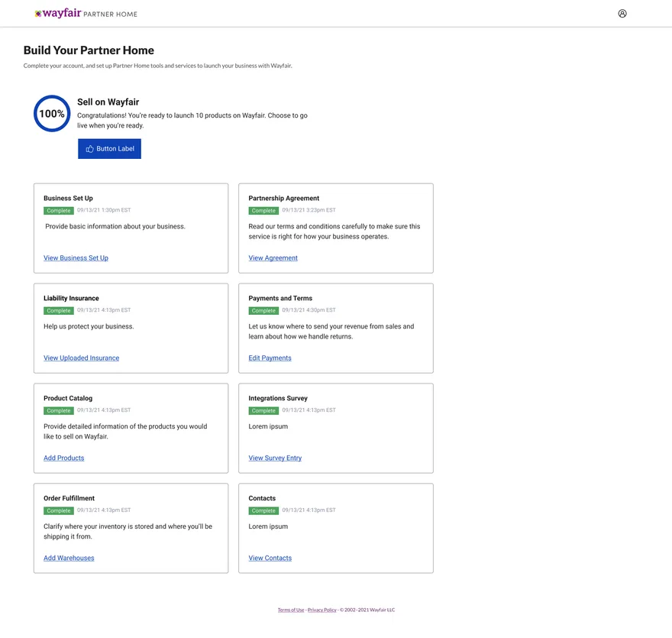Click Complete badge under Product Catalog

click(59, 411)
